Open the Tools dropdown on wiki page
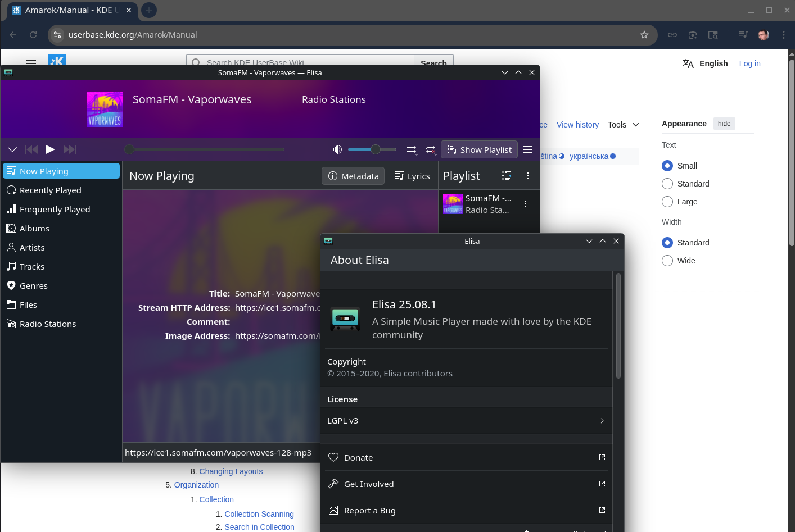 click(624, 125)
